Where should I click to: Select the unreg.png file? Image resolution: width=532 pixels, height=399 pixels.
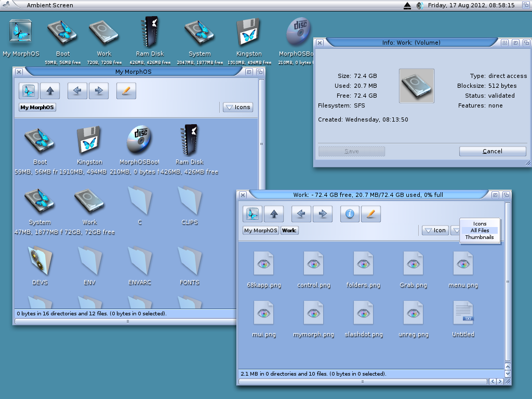tap(413, 312)
